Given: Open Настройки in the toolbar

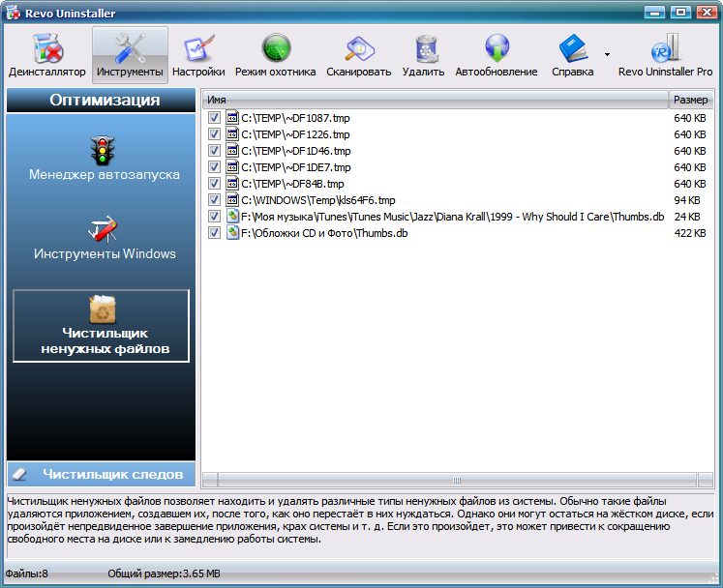Looking at the screenshot, I should (x=198, y=55).
